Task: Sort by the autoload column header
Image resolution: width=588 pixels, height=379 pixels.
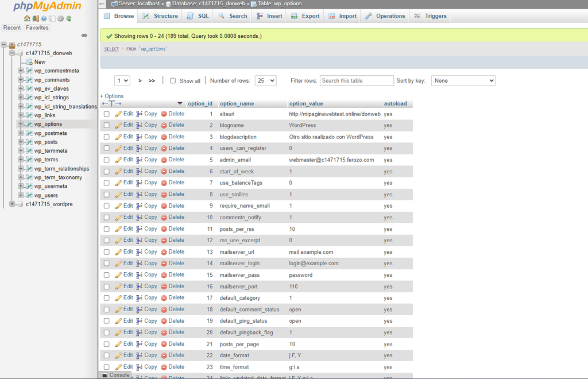Action: click(395, 103)
